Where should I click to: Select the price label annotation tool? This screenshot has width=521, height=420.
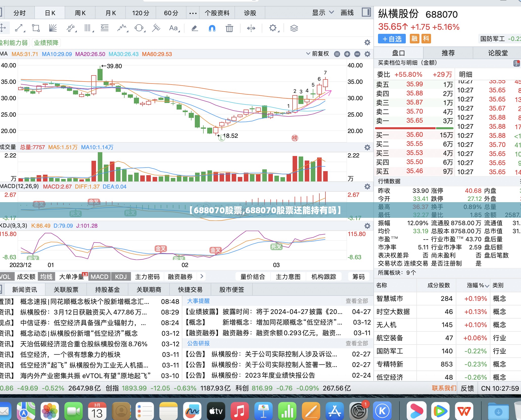(105, 28)
